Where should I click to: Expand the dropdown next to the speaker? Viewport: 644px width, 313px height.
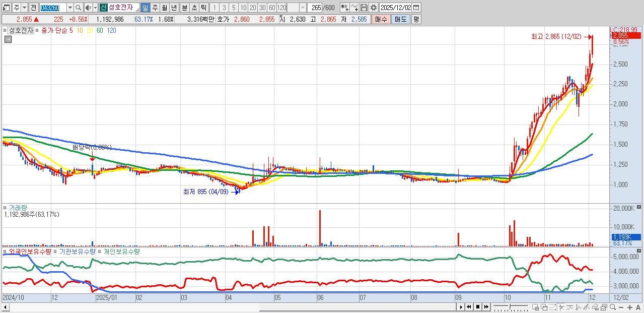[96, 8]
